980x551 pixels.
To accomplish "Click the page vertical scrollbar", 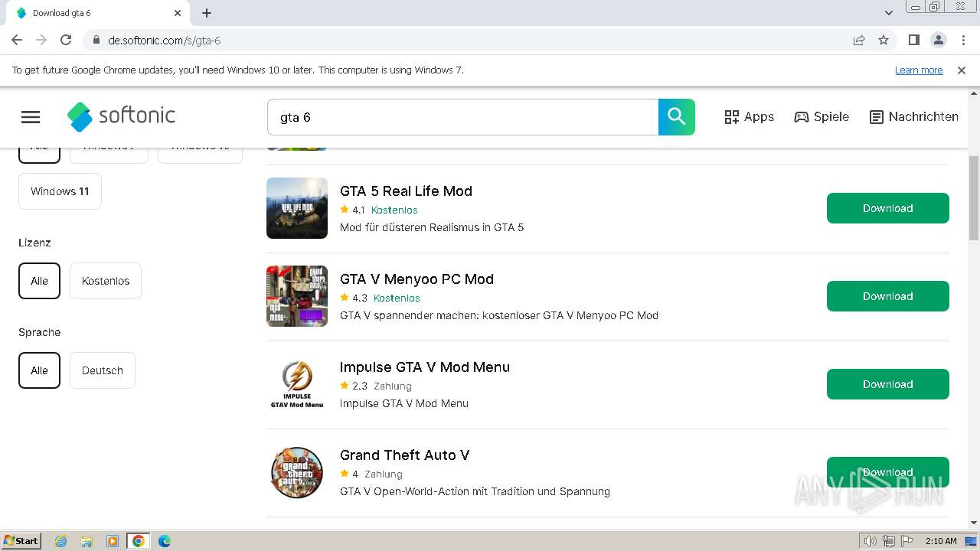I will click(974, 197).
